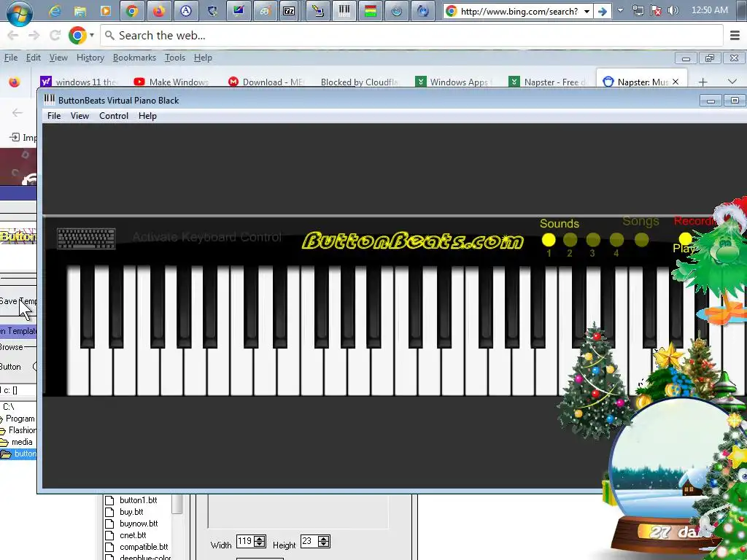Open the browser hamburger menu
Viewport: 747px width, 560px height.
pyautogui.click(x=735, y=35)
